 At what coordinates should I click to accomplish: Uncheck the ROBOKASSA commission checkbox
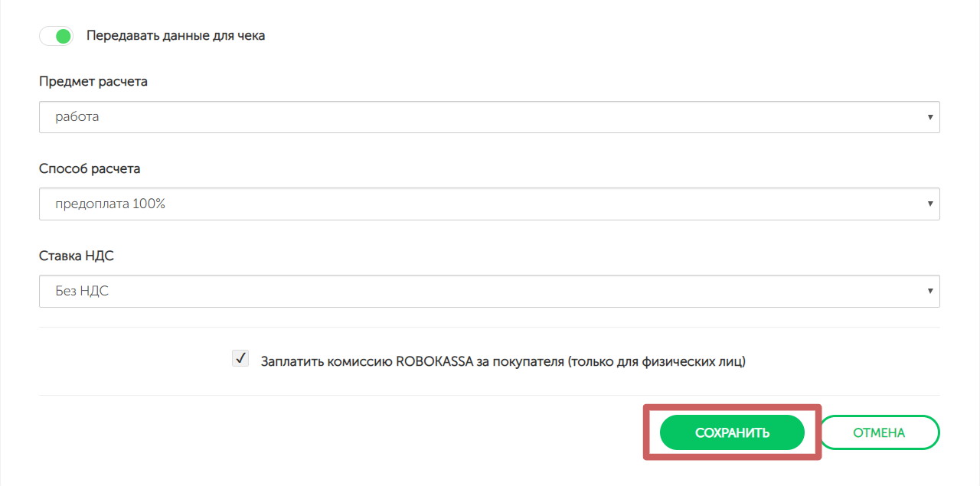[x=240, y=358]
